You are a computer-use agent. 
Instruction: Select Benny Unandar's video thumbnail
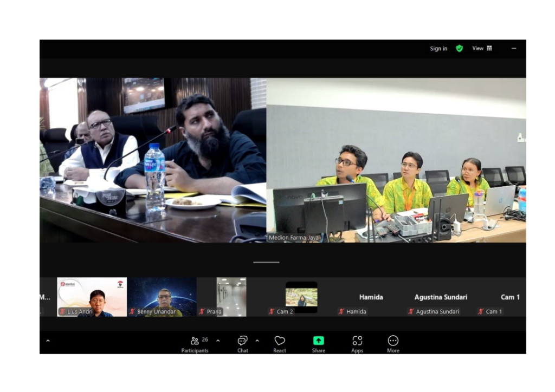[162, 297]
